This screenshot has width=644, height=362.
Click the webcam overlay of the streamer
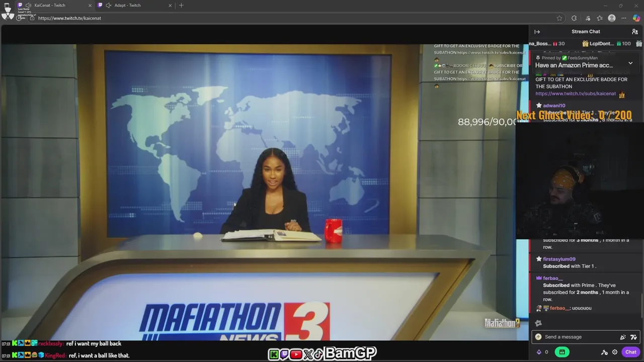[x=580, y=180]
